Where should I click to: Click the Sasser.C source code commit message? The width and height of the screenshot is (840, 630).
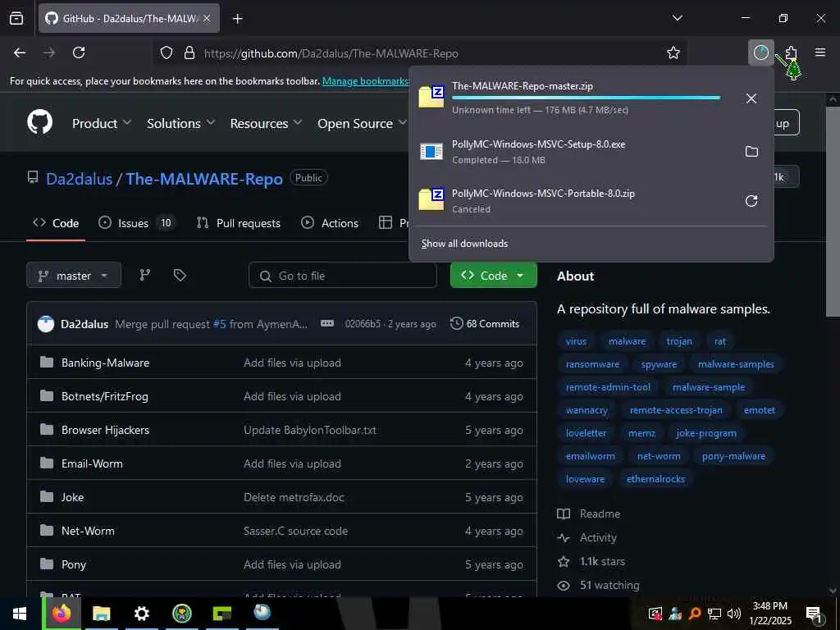(x=295, y=531)
